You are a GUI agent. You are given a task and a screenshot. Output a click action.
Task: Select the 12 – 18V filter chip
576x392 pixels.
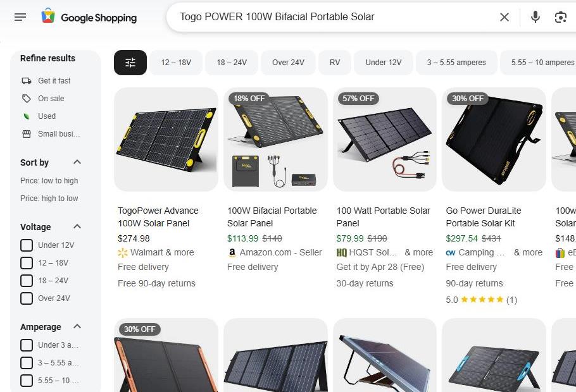[176, 63]
